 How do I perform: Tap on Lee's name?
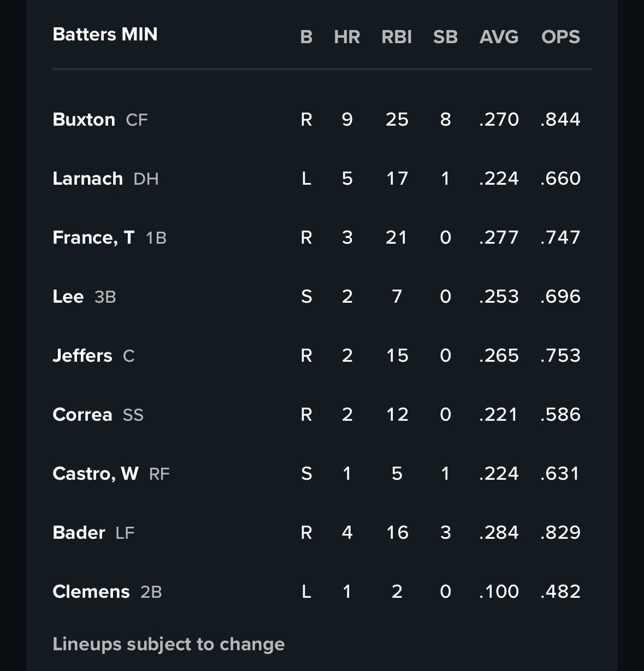(x=68, y=297)
